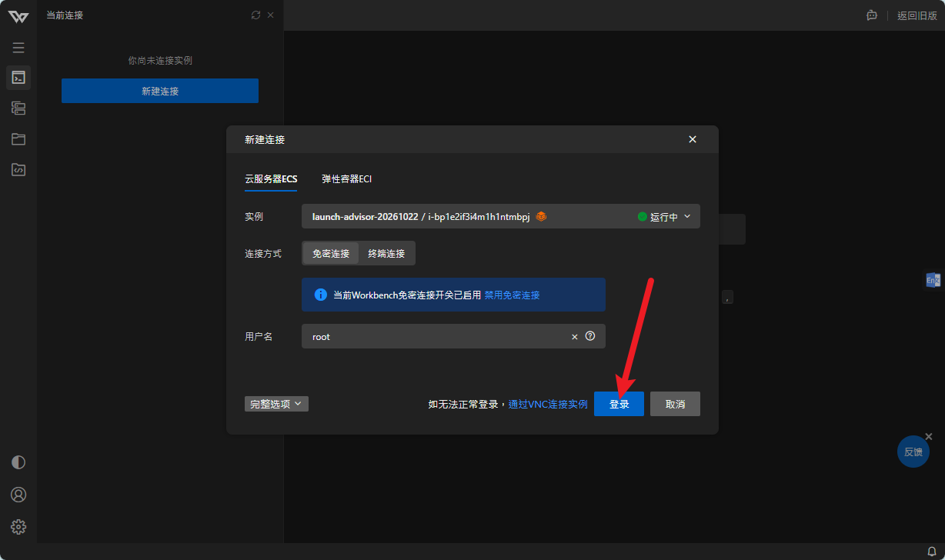Click the blue info icon in notice
This screenshot has width=945, height=560.
click(x=322, y=295)
